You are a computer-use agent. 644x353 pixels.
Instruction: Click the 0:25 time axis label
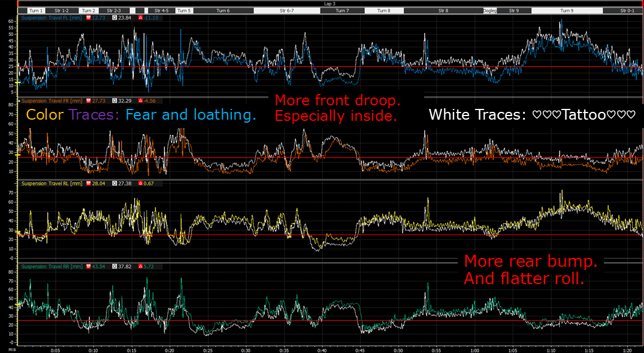tap(208, 350)
